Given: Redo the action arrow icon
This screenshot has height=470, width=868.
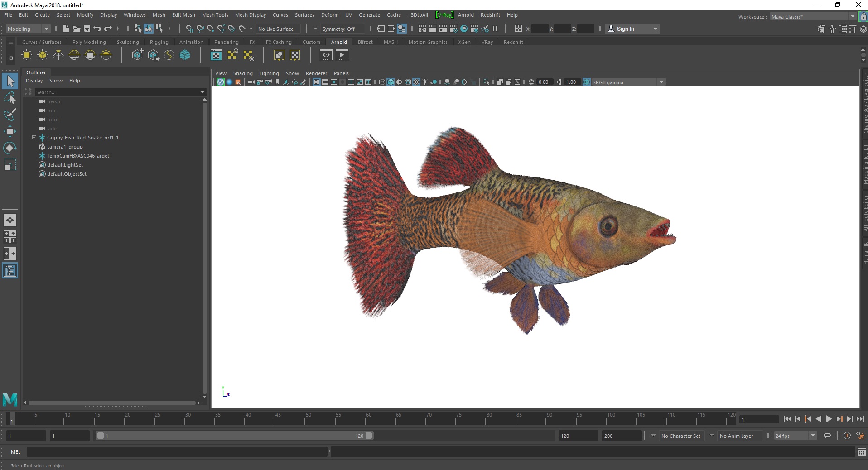Looking at the screenshot, I should click(x=108, y=29).
